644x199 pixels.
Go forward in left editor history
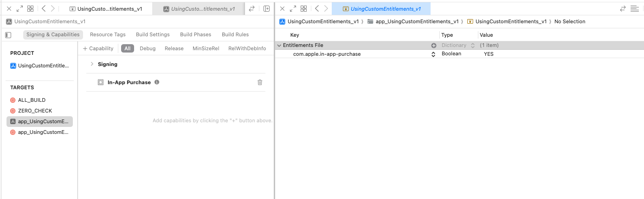53,8
